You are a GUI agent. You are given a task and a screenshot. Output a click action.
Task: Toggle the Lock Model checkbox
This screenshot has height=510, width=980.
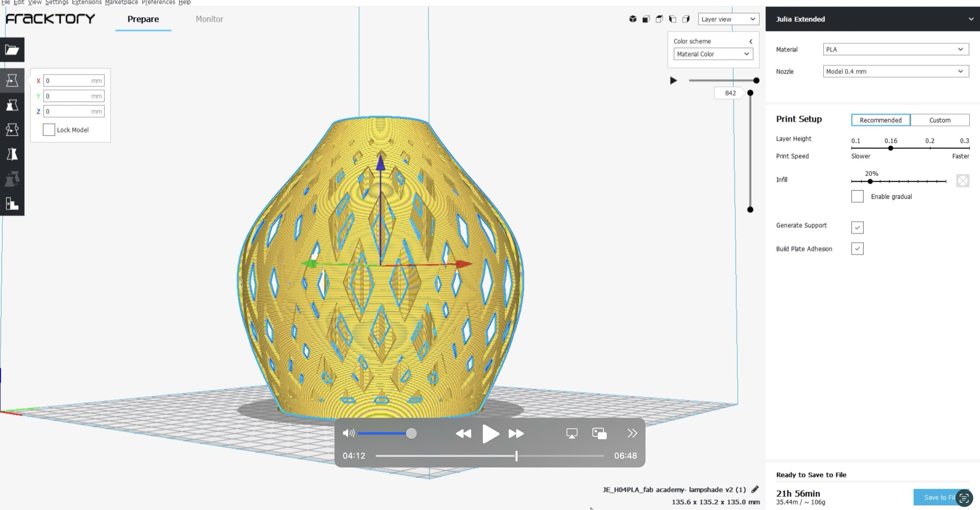49,130
